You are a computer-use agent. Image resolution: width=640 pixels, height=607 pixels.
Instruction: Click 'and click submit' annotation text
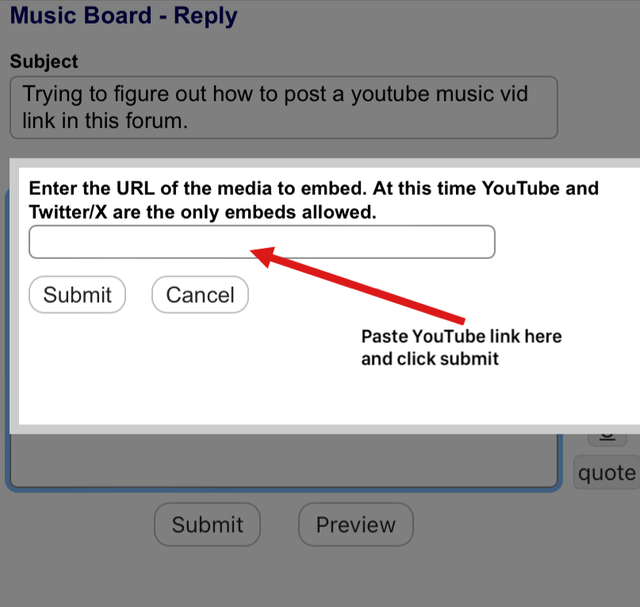pos(429,358)
